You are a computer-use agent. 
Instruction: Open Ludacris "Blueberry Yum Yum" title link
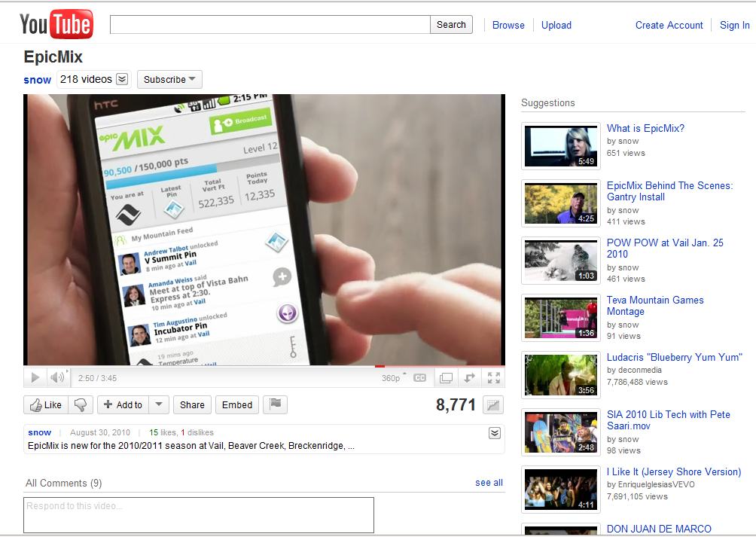(x=674, y=357)
